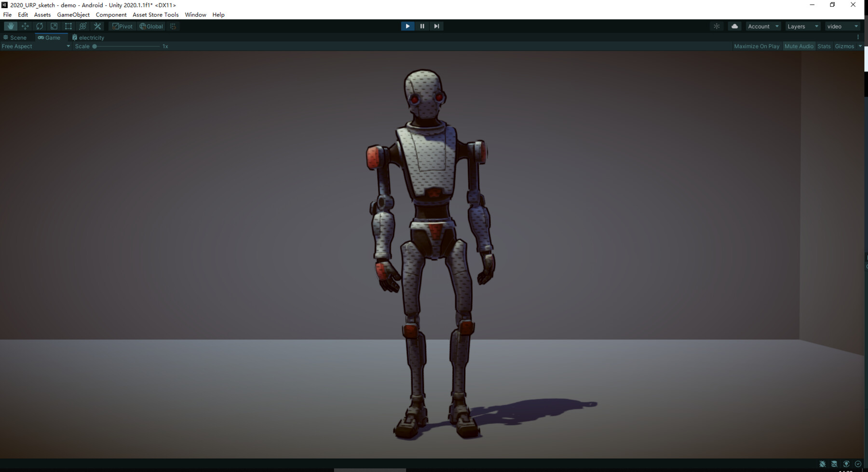Select the Move tool
868x472 pixels.
coord(25,26)
